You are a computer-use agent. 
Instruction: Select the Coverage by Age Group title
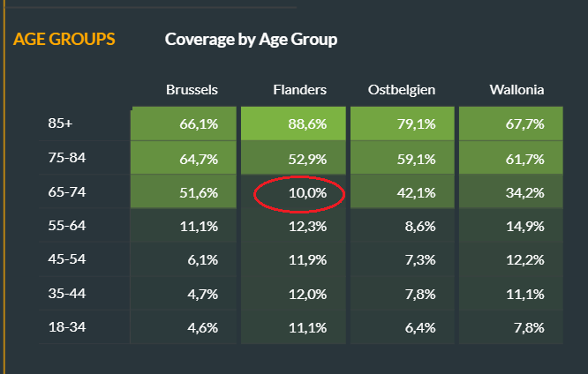coord(251,40)
